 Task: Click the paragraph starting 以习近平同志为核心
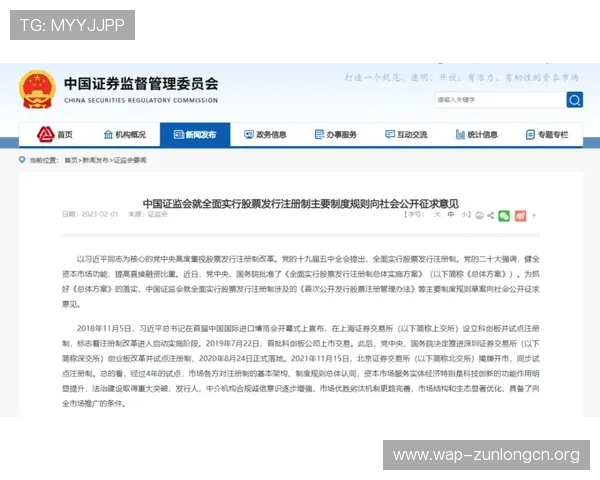[x=301, y=282]
